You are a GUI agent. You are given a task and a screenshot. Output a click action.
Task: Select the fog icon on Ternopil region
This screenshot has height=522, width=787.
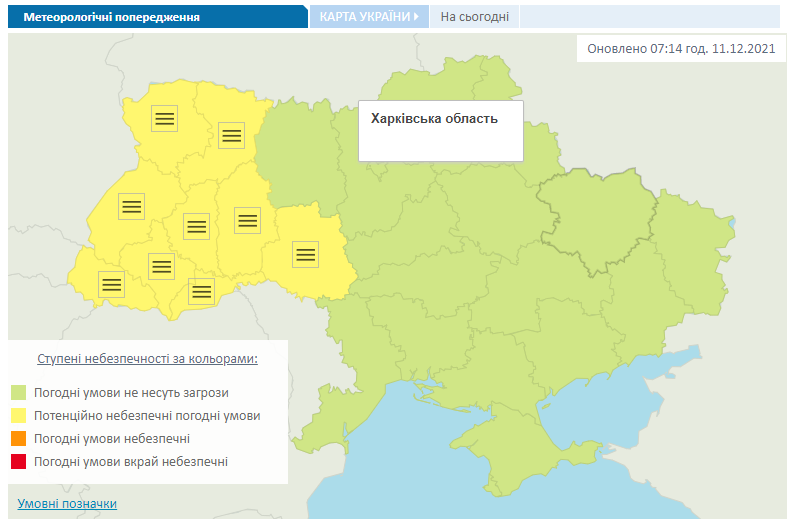[196, 227]
